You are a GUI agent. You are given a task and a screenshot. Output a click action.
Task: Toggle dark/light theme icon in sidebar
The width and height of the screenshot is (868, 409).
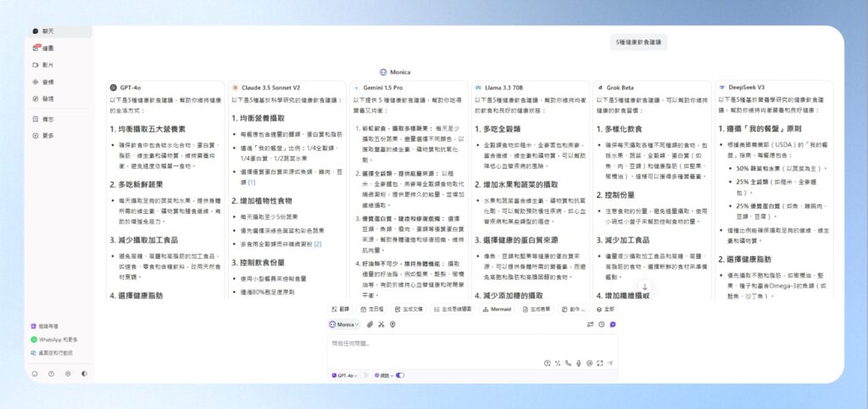[x=83, y=373]
